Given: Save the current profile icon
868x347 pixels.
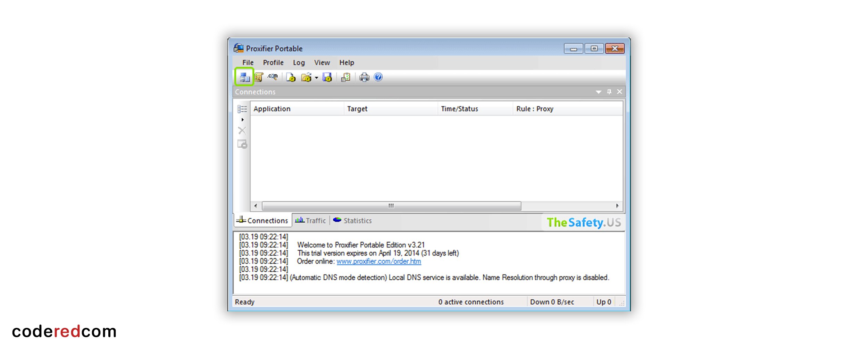Looking at the screenshot, I should pos(327,77).
